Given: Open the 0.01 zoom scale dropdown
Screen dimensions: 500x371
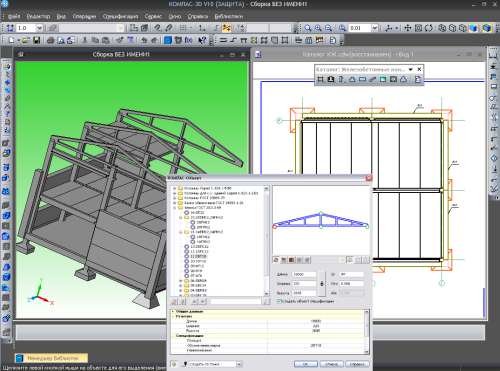Looking at the screenshot, I should click(x=375, y=28).
